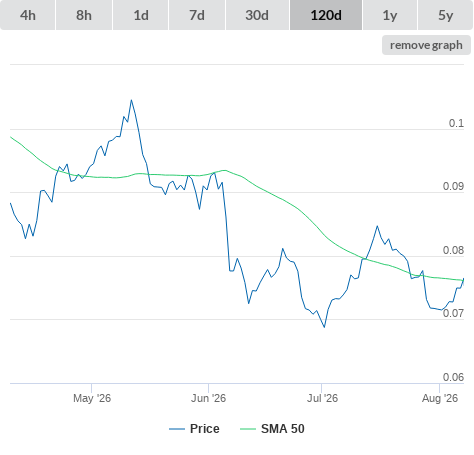
Task: Click the green SMA 50 legend swatch
Action: click(248, 429)
